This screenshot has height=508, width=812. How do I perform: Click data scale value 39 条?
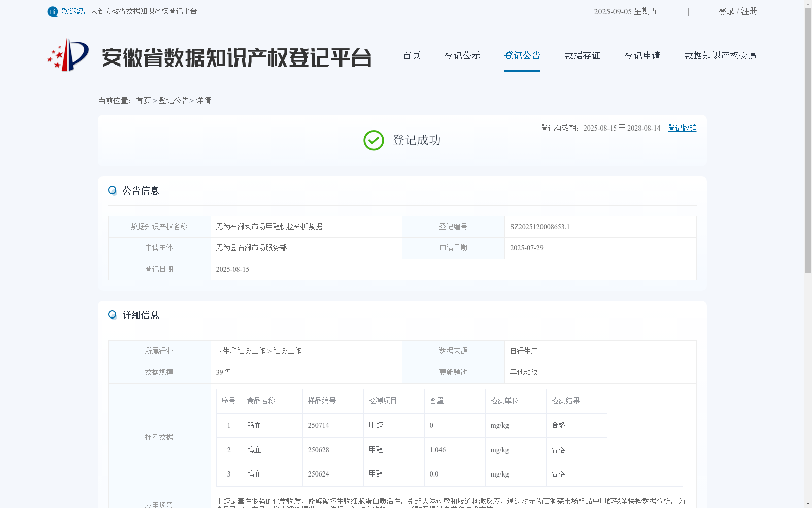click(x=224, y=372)
